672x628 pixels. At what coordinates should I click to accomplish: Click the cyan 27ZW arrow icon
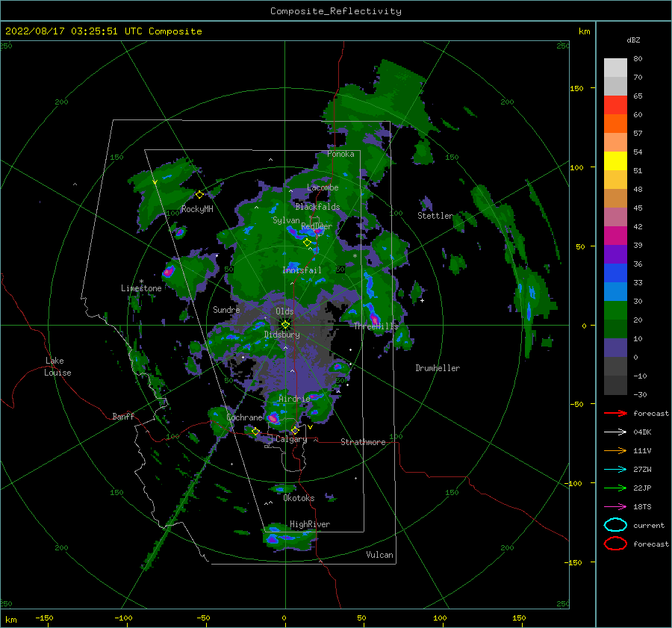pos(615,470)
